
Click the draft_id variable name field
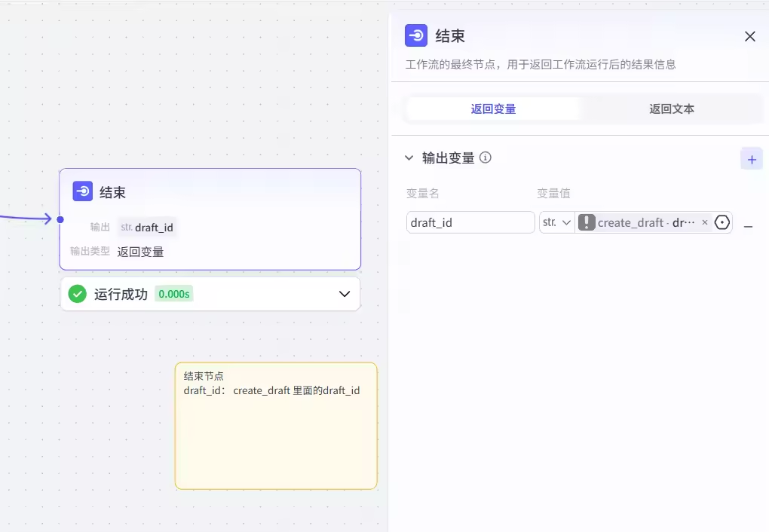coord(470,222)
